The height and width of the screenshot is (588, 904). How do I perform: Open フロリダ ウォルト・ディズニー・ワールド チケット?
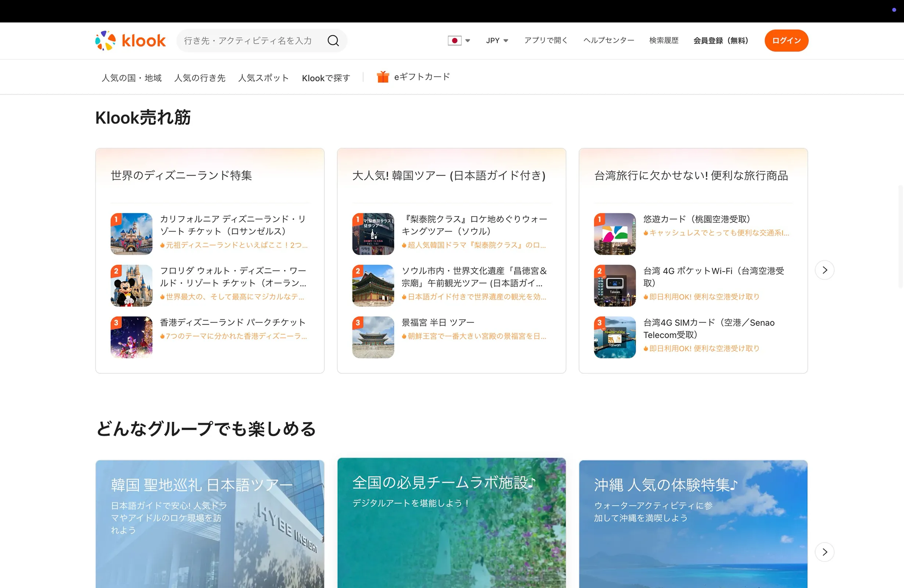pos(233,277)
